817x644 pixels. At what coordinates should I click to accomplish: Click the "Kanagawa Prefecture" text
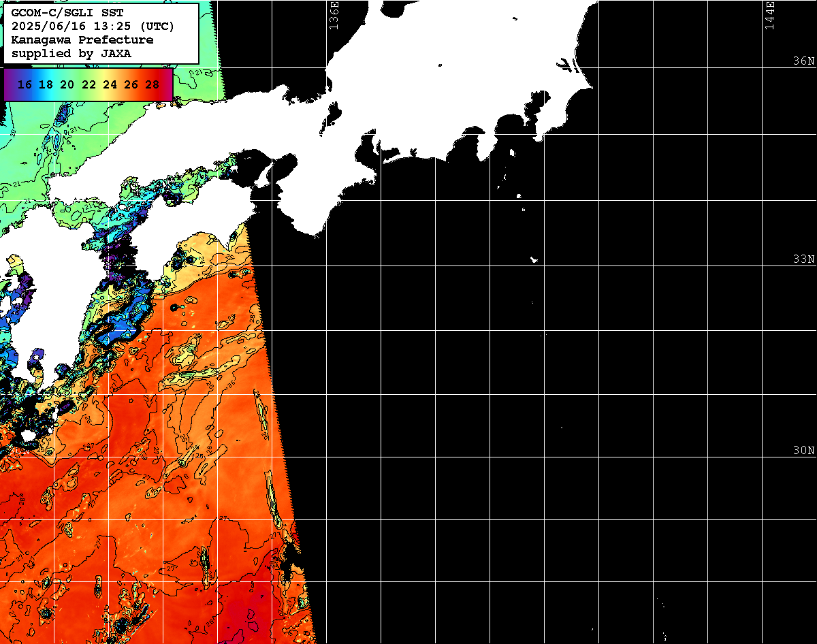click(x=82, y=40)
